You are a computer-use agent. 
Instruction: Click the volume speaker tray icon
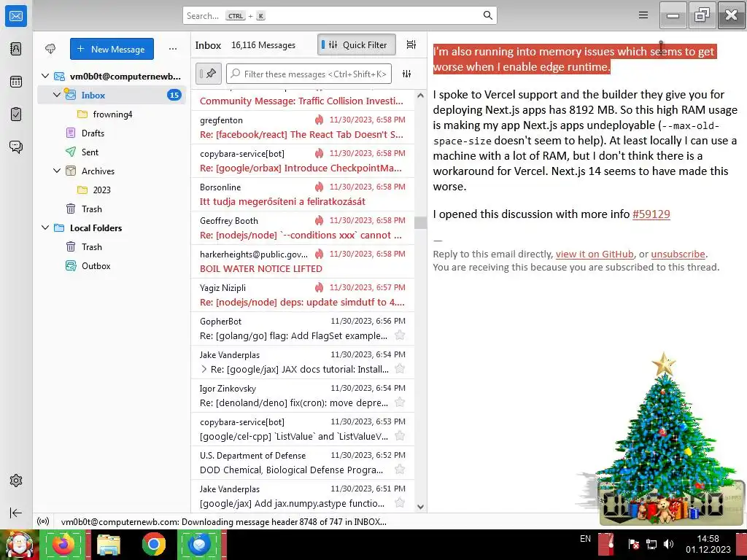[x=669, y=544]
